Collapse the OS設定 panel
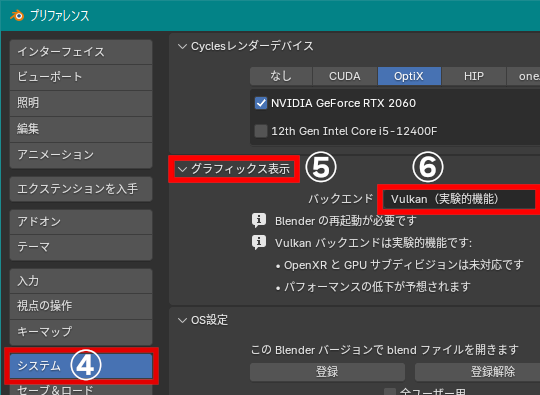 click(x=182, y=320)
